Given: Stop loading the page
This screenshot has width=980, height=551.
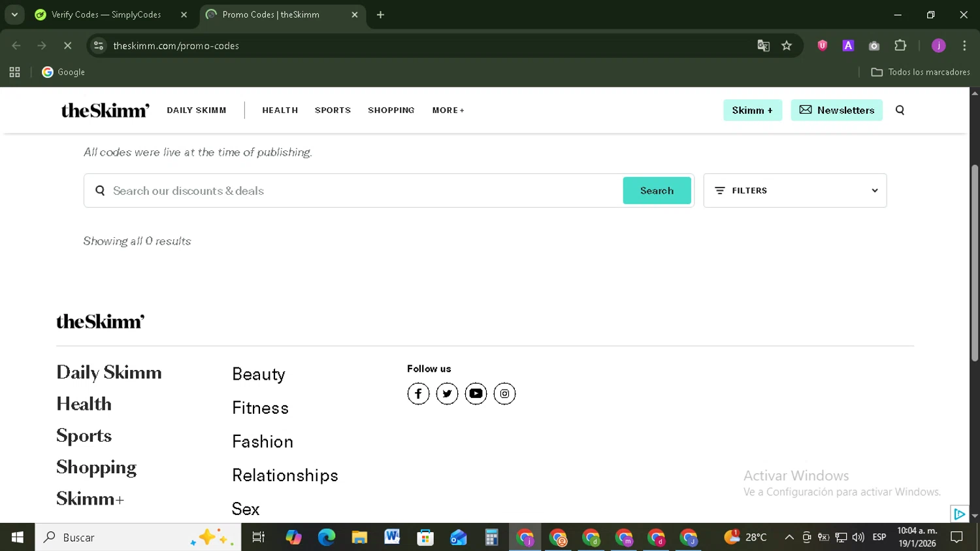Looking at the screenshot, I should pyautogui.click(x=67, y=46).
